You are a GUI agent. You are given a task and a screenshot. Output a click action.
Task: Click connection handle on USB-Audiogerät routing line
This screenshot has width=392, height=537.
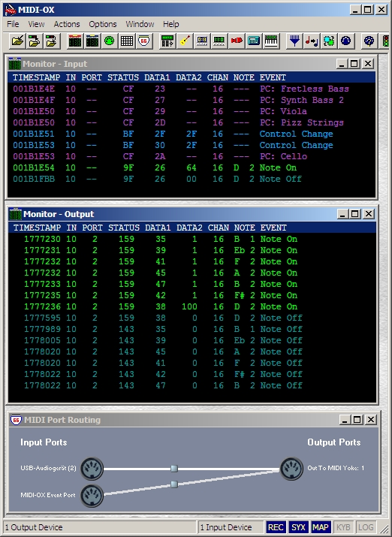click(x=174, y=468)
